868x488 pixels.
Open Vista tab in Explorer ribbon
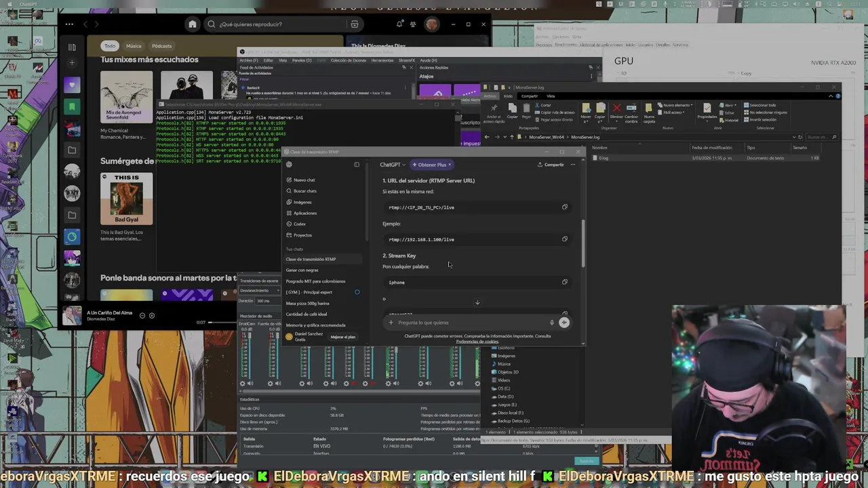pos(551,96)
